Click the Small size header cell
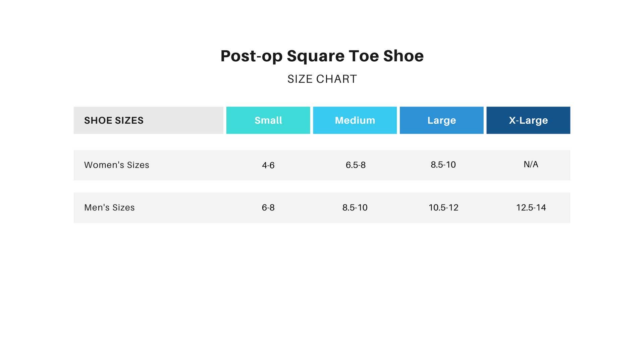This screenshot has width=644, height=362. (x=268, y=120)
